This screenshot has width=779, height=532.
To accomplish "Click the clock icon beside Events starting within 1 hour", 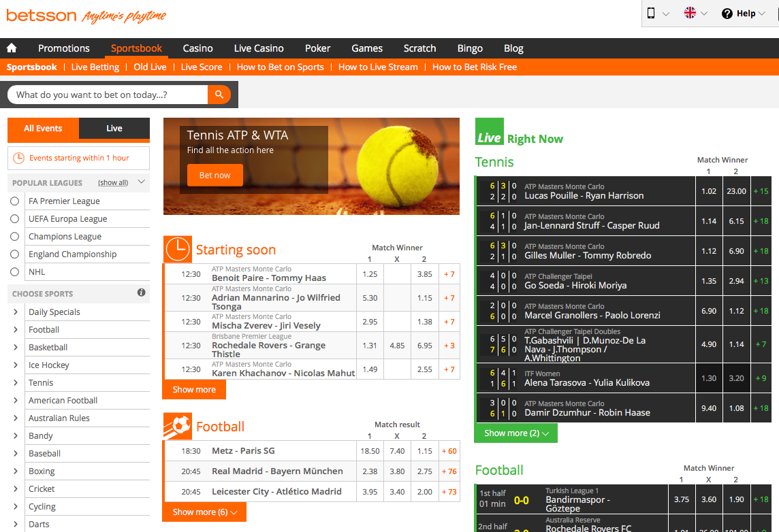I will (18, 158).
